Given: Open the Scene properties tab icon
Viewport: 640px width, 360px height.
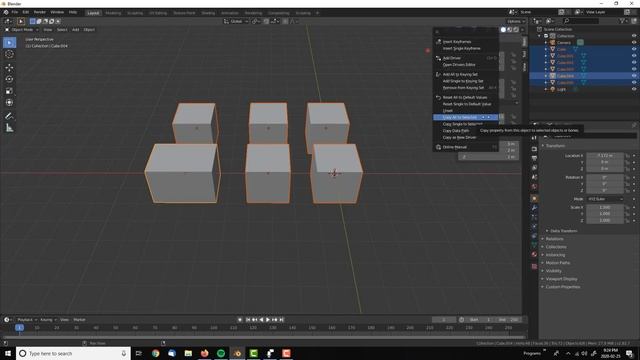Looking at the screenshot, I should (534, 177).
